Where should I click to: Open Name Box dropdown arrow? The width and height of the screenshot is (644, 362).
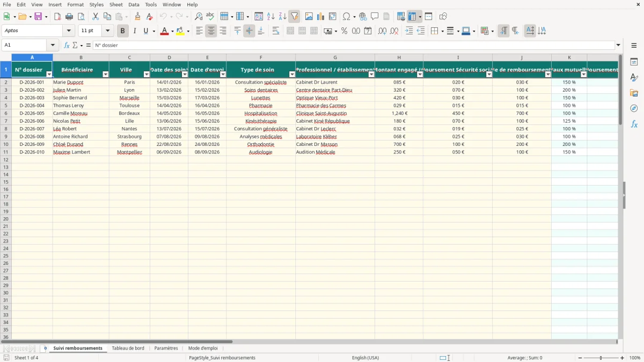(x=53, y=46)
